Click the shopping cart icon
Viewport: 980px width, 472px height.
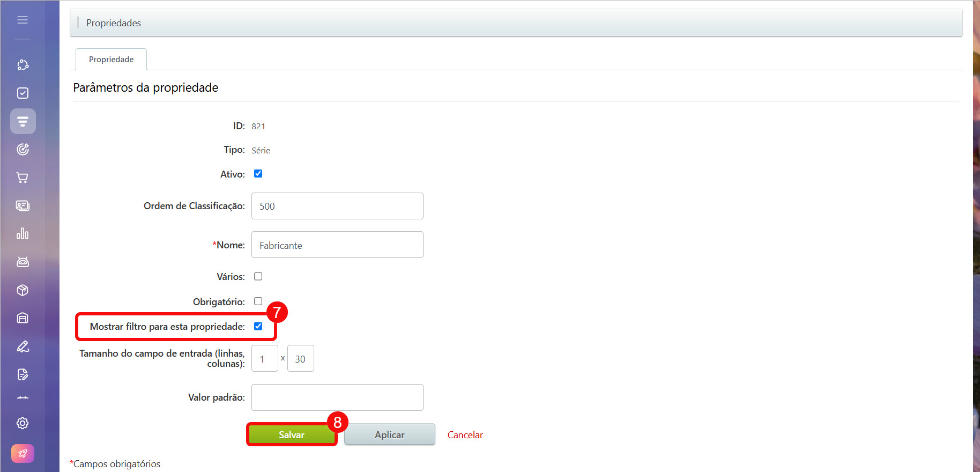[23, 178]
